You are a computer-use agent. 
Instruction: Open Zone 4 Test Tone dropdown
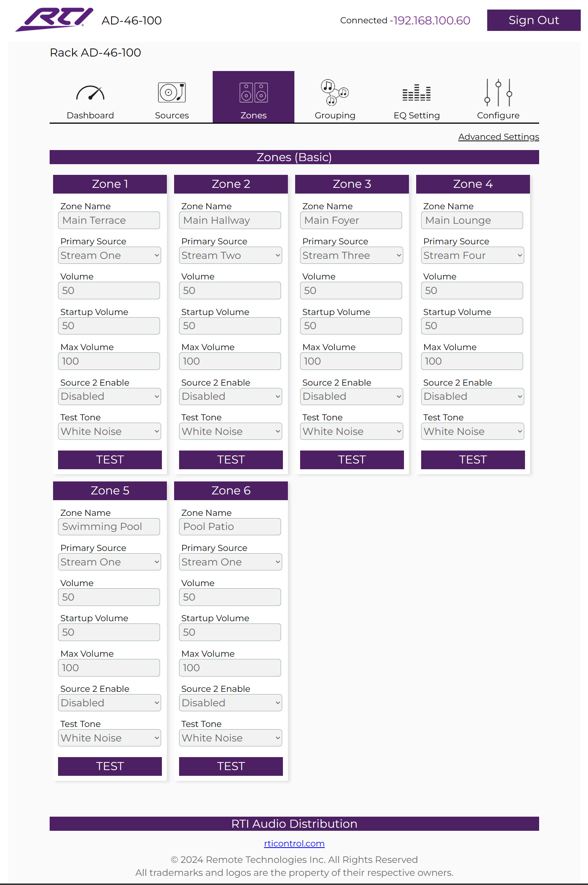pos(473,431)
